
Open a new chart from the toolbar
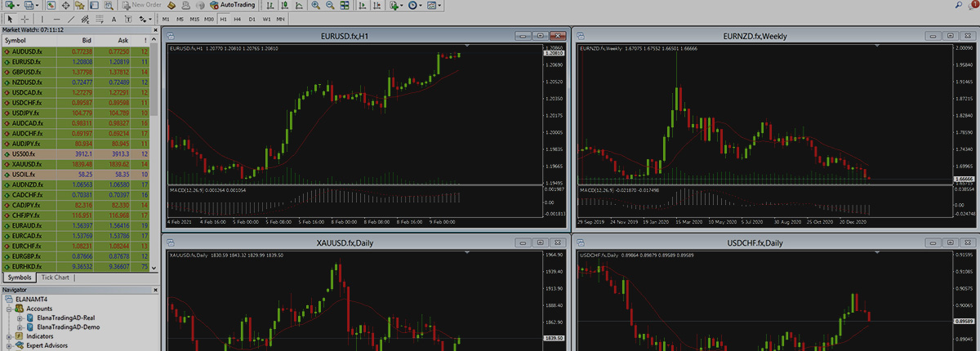point(9,5)
